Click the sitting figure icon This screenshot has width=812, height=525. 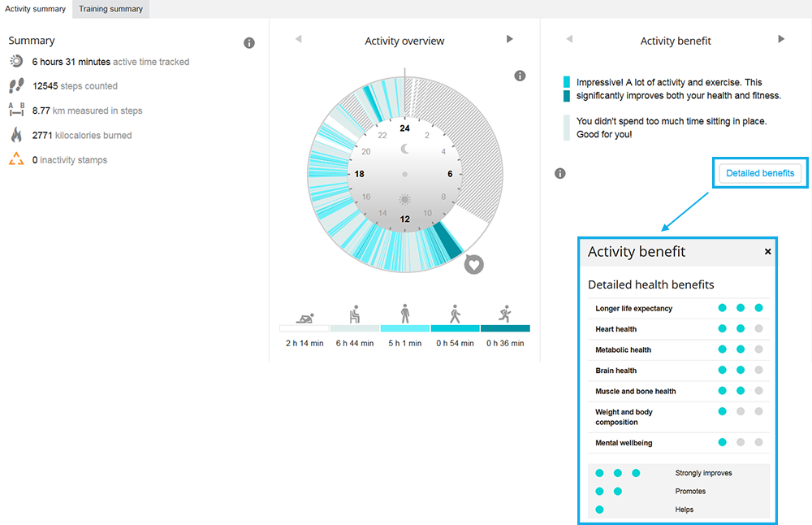[x=354, y=315]
